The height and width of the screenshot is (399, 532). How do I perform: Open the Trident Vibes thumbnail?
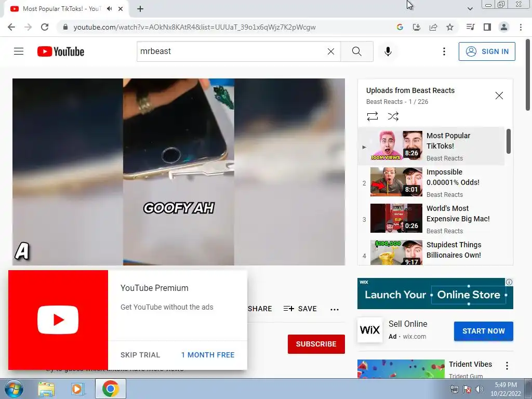point(401,369)
